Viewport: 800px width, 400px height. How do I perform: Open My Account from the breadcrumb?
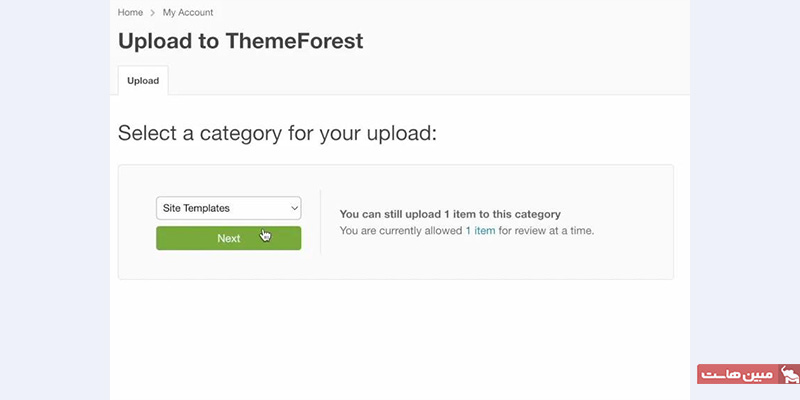coord(188,13)
